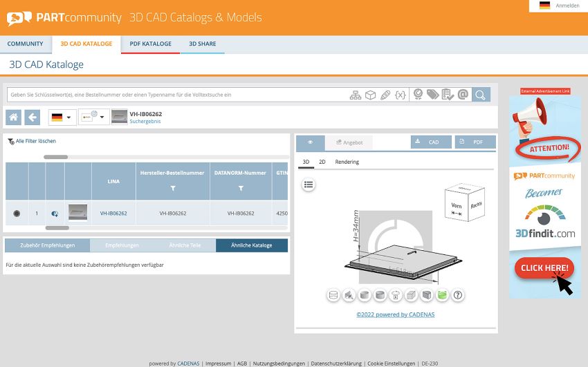
Task: Toggle the eye preview tab
Action: tap(310, 142)
